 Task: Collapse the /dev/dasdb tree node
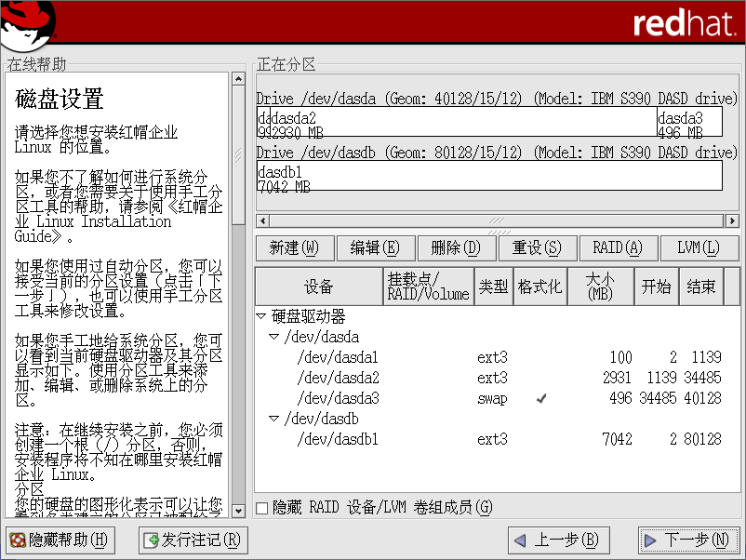273,419
